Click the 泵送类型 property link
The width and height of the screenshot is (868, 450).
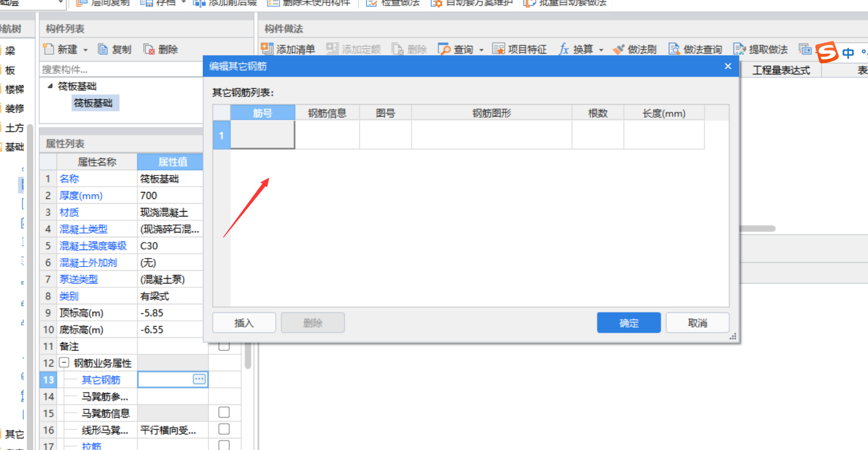pos(79,279)
